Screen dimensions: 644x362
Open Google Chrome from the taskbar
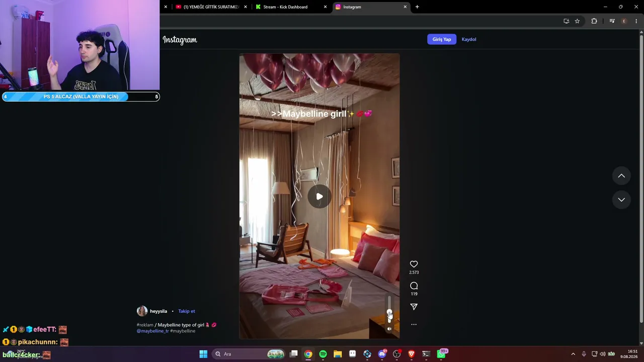308,354
